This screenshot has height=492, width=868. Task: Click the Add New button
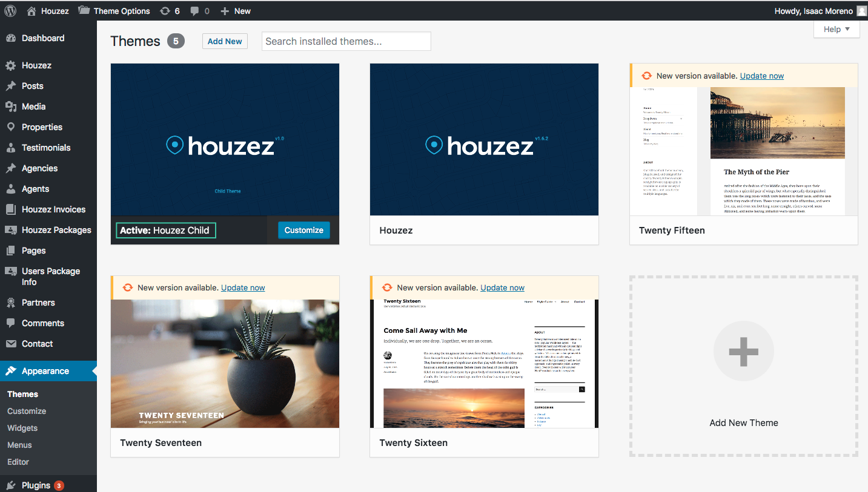click(x=225, y=41)
